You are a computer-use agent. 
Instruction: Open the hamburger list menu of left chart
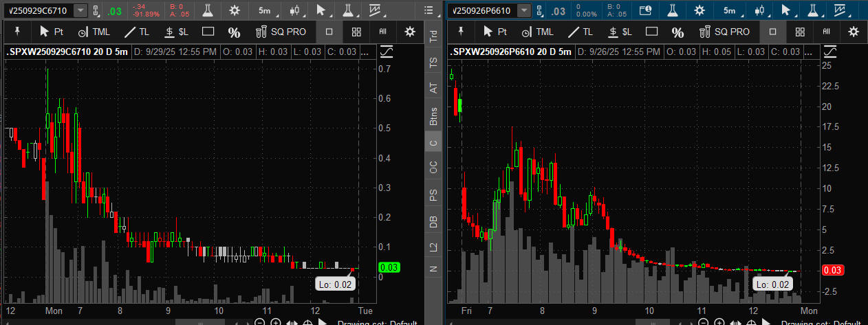pos(430,10)
